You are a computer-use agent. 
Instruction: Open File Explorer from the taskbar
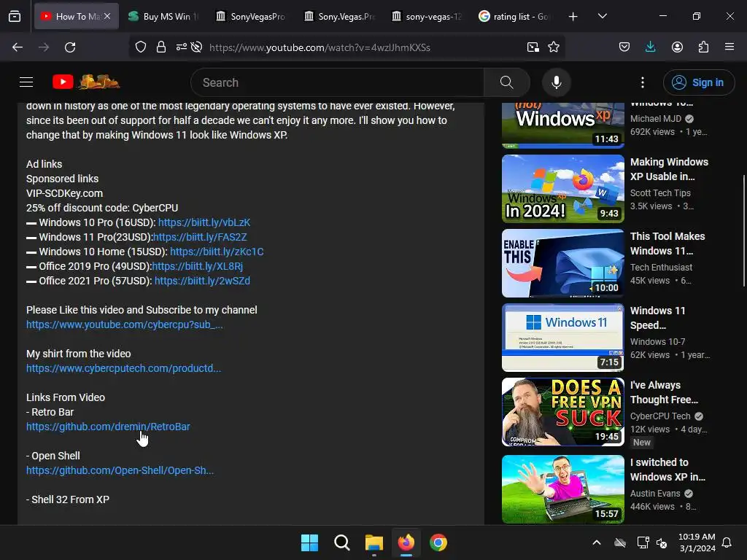coord(374,542)
